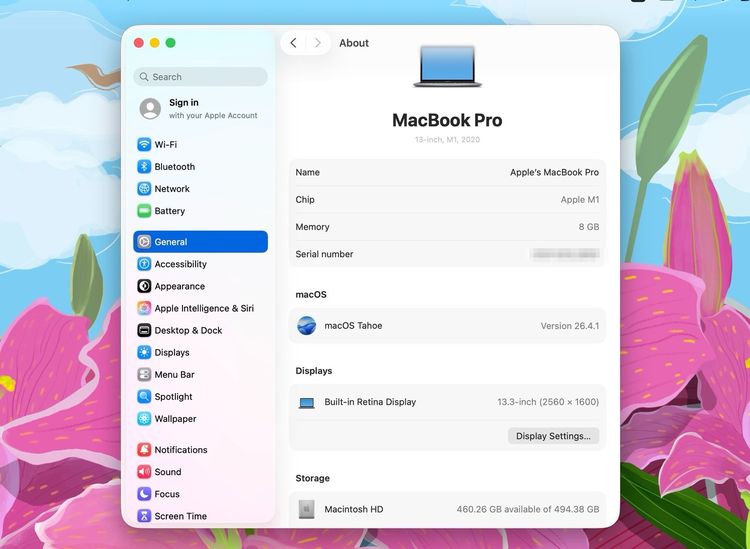Click the About page title

[x=354, y=43]
